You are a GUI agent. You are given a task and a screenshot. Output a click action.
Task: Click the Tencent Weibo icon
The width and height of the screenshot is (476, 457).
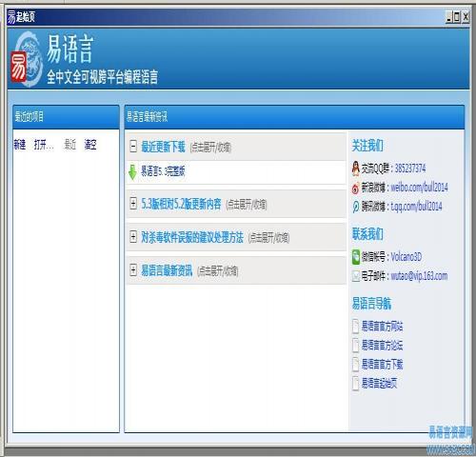(x=355, y=208)
